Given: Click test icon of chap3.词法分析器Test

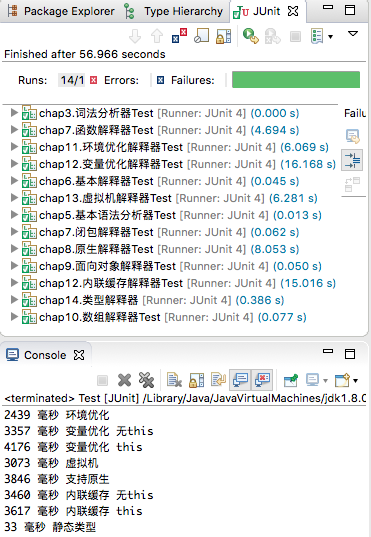Looking at the screenshot, I should click(29, 113).
